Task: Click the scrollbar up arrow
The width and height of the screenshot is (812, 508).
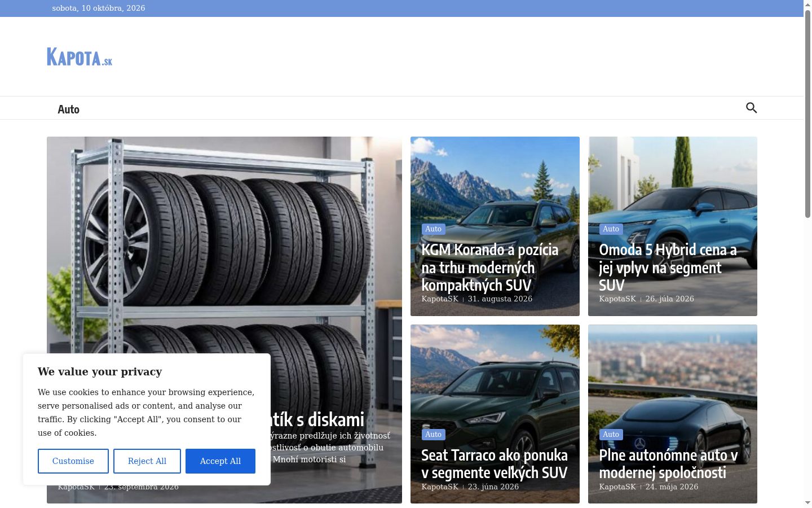Action: (807, 4)
